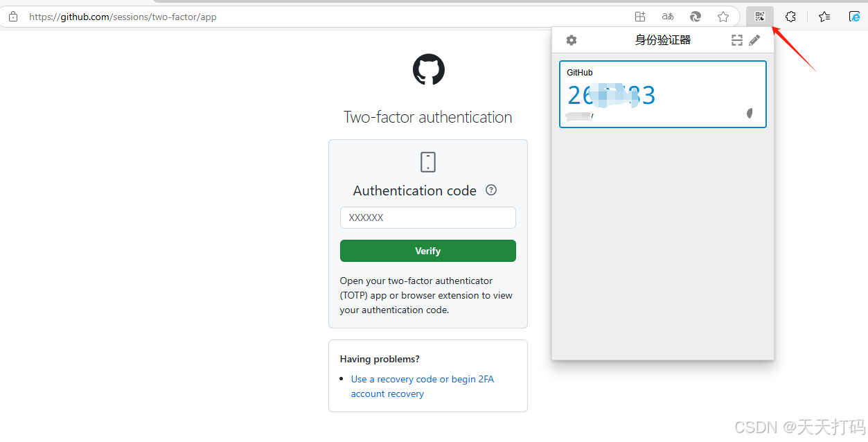The height and width of the screenshot is (442, 868).
Task: Click the GitHub octocat logo
Action: click(x=427, y=69)
